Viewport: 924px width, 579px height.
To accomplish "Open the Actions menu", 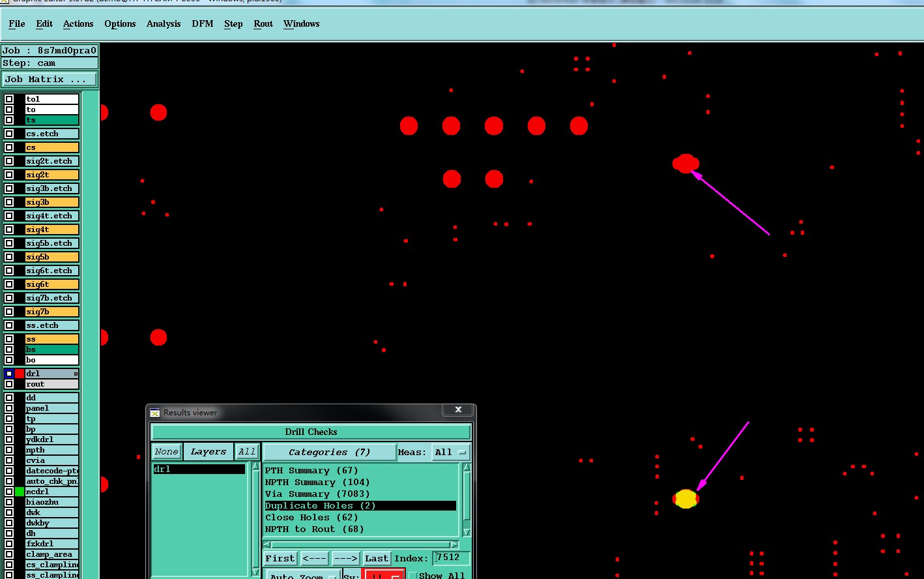I will (78, 23).
